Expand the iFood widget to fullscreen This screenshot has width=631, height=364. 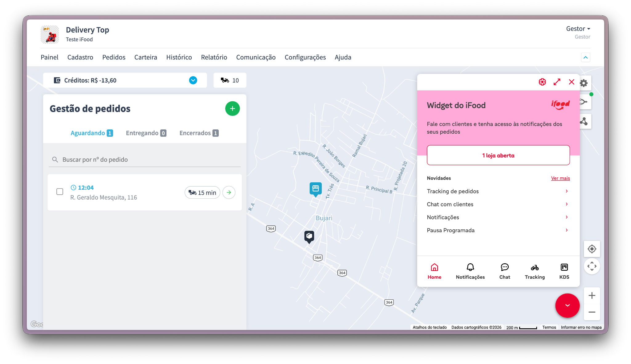[x=557, y=82]
